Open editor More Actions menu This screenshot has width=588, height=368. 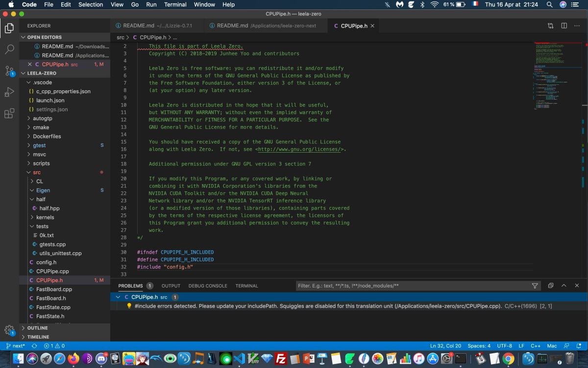[x=577, y=26]
